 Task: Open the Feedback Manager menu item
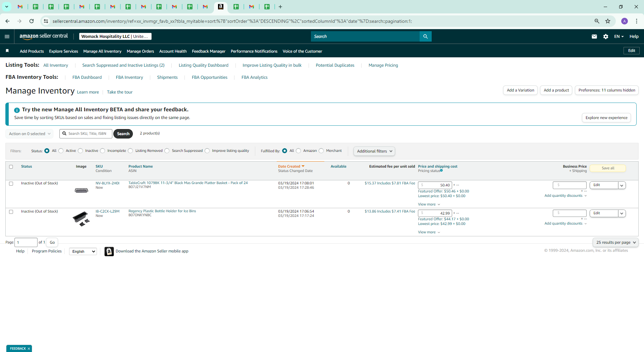coord(209,51)
